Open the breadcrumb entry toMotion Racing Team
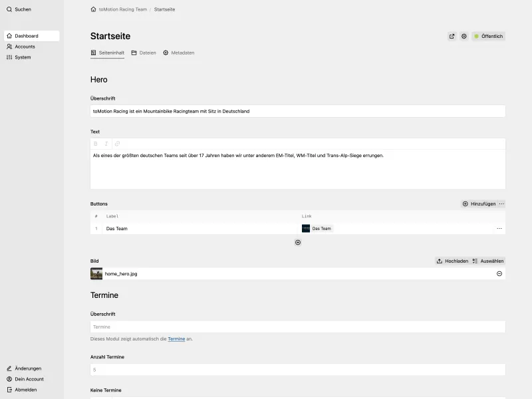The height and width of the screenshot is (399, 532). click(x=122, y=9)
